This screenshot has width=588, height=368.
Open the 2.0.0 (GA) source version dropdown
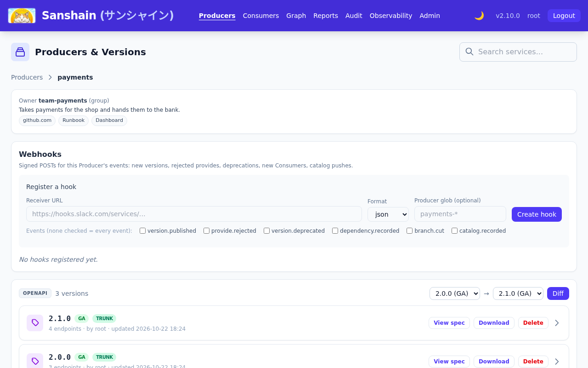pyautogui.click(x=455, y=293)
